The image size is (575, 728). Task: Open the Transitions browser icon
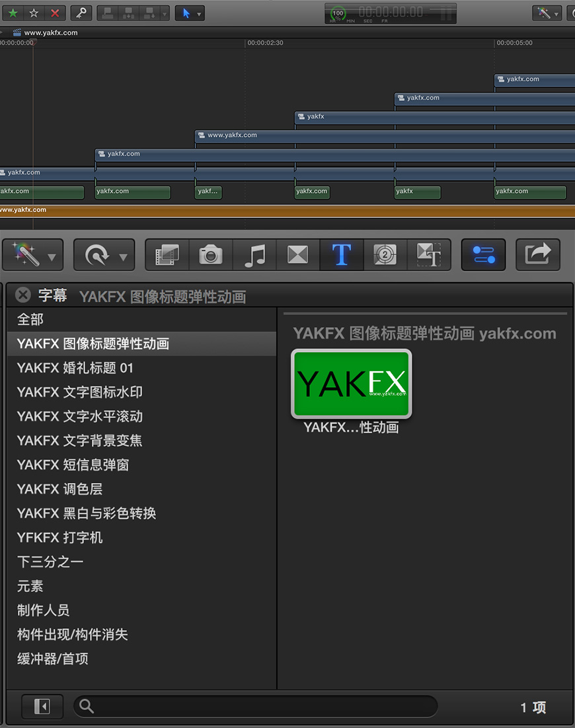[x=297, y=254]
